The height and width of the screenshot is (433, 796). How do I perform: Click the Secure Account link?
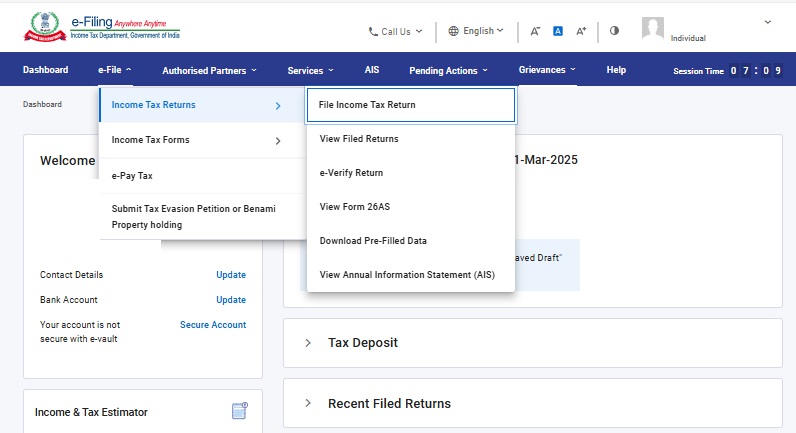click(x=213, y=325)
